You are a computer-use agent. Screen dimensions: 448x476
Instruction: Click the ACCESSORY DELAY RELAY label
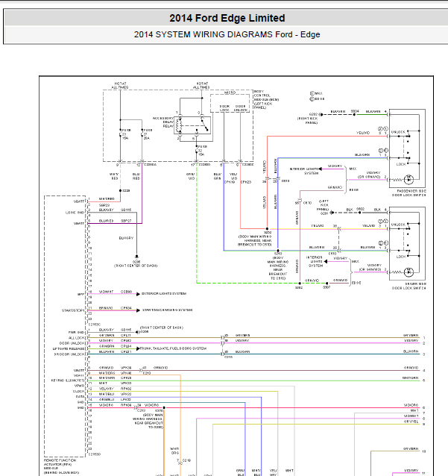pyautogui.click(x=163, y=122)
